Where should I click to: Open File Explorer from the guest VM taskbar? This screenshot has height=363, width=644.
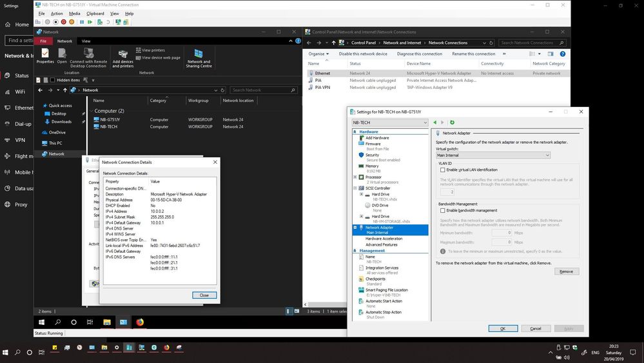coord(107,322)
